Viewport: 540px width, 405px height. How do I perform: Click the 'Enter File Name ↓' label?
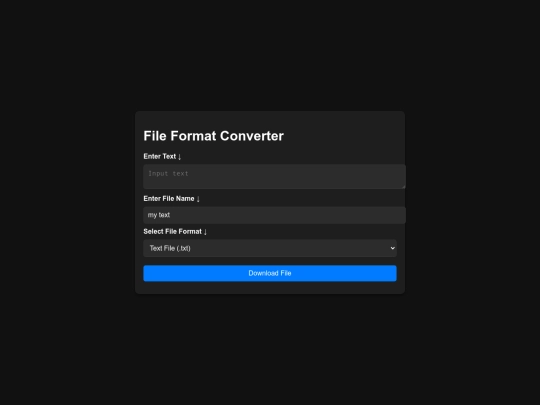click(x=172, y=199)
